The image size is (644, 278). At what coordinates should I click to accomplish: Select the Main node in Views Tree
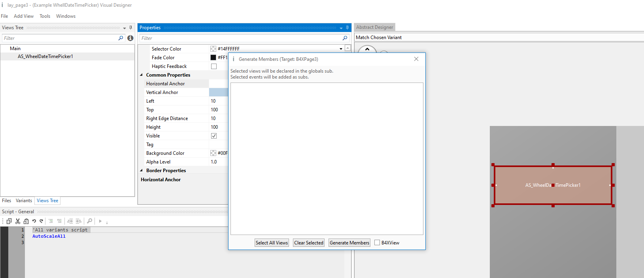(x=15, y=49)
